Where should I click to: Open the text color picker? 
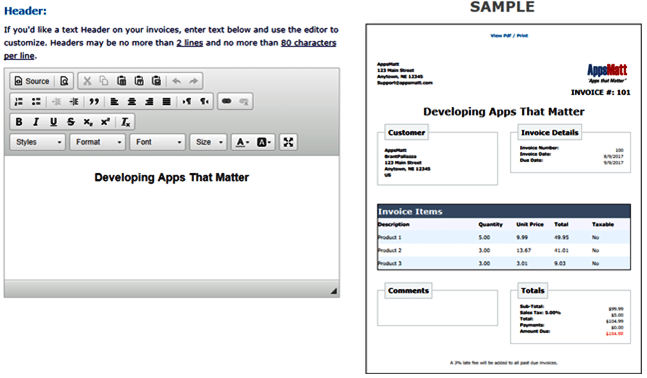pos(242,142)
